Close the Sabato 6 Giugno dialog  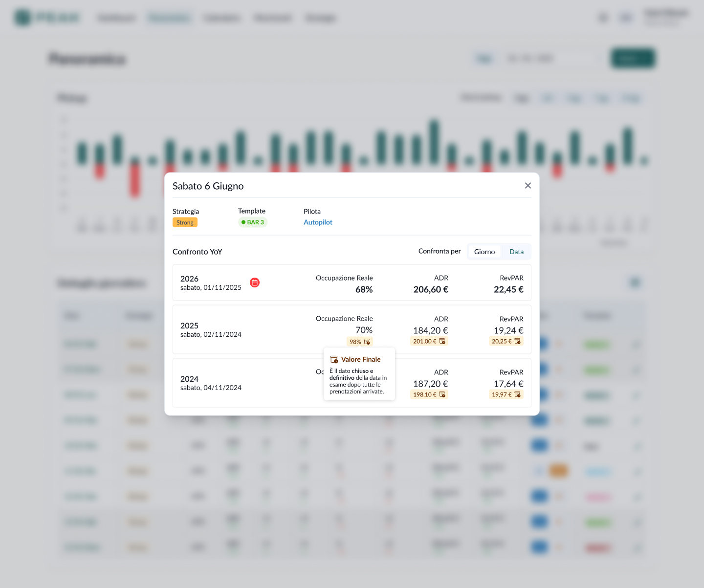(528, 186)
